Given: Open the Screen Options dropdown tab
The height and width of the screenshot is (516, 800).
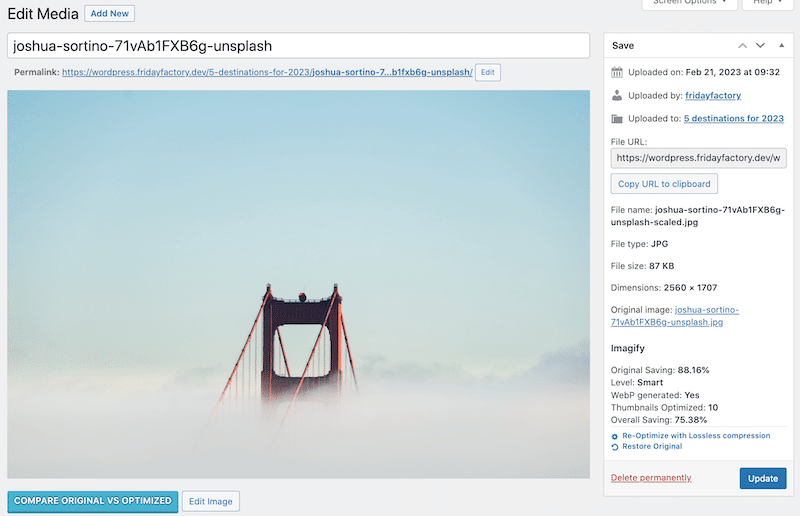Looking at the screenshot, I should 689,3.
